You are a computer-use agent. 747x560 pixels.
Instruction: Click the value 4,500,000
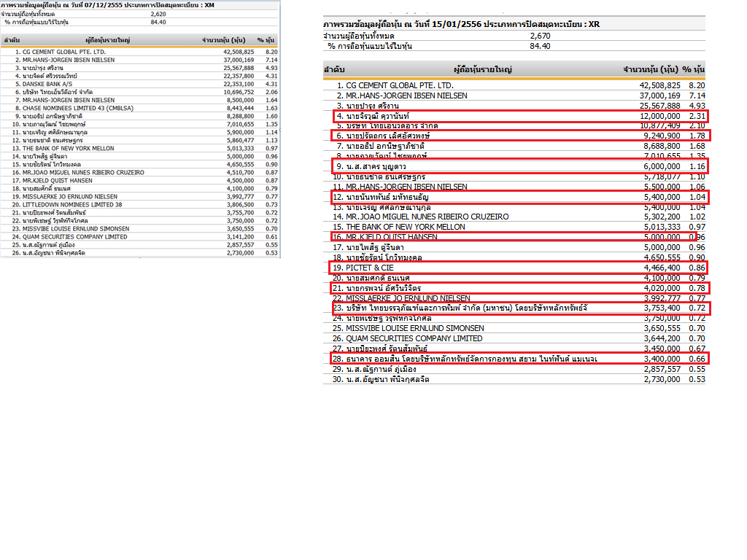[240, 181]
